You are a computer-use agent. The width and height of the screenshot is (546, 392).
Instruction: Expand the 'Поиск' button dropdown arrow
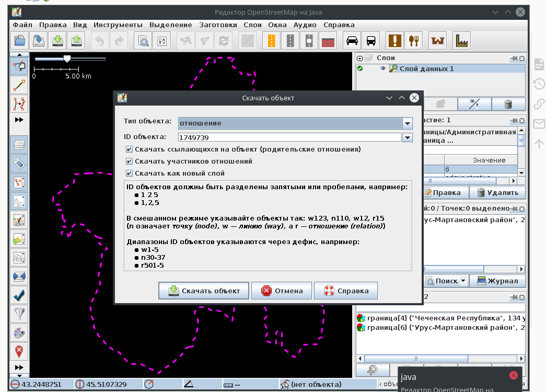click(463, 281)
